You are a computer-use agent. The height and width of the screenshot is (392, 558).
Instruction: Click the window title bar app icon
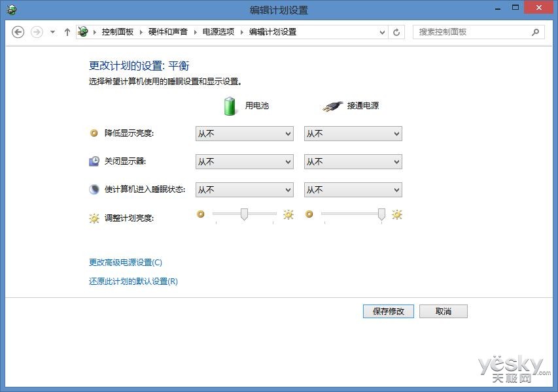pyautogui.click(x=11, y=10)
